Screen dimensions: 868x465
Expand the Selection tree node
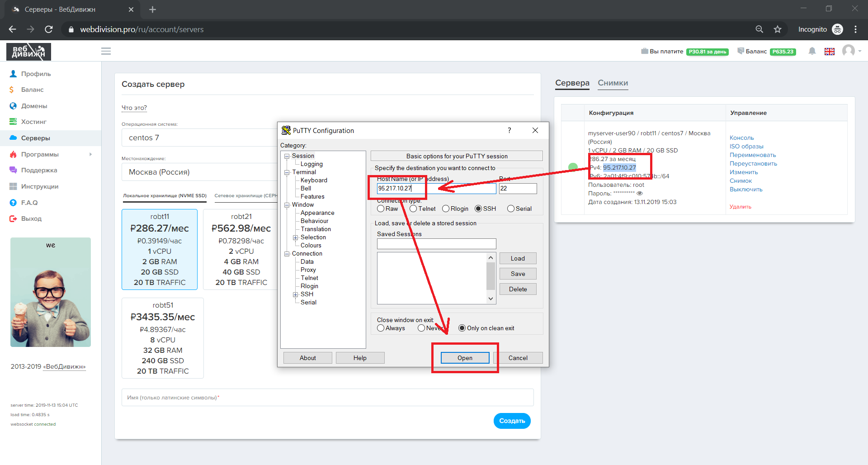coord(295,237)
